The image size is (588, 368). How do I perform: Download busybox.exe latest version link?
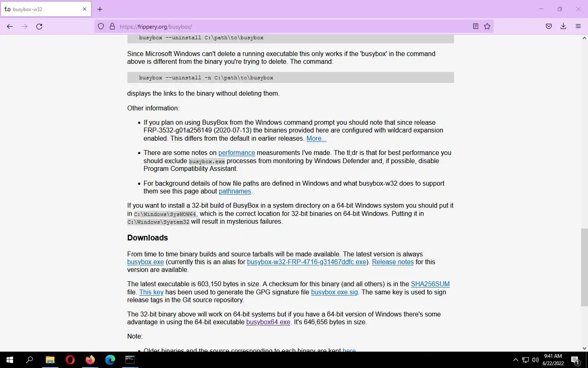[145, 262]
